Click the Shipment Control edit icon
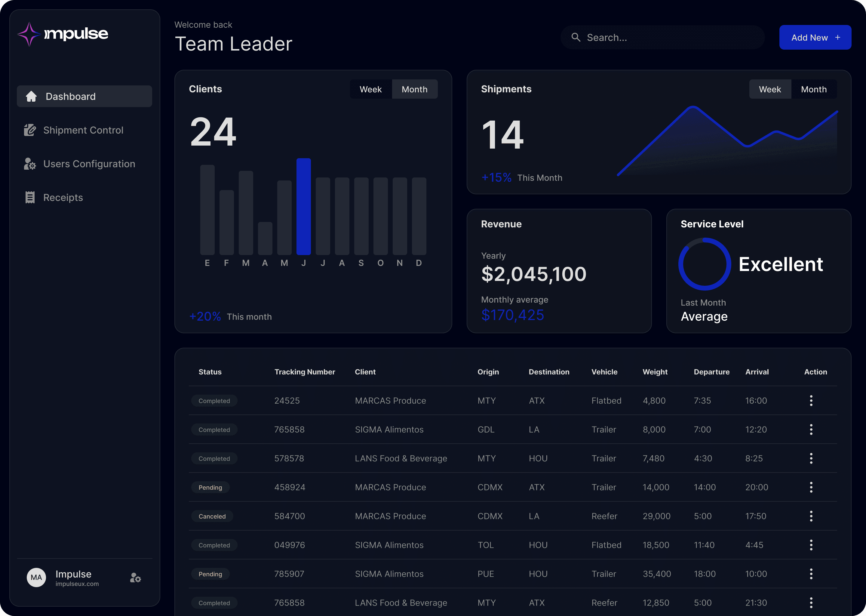 pos(30,130)
